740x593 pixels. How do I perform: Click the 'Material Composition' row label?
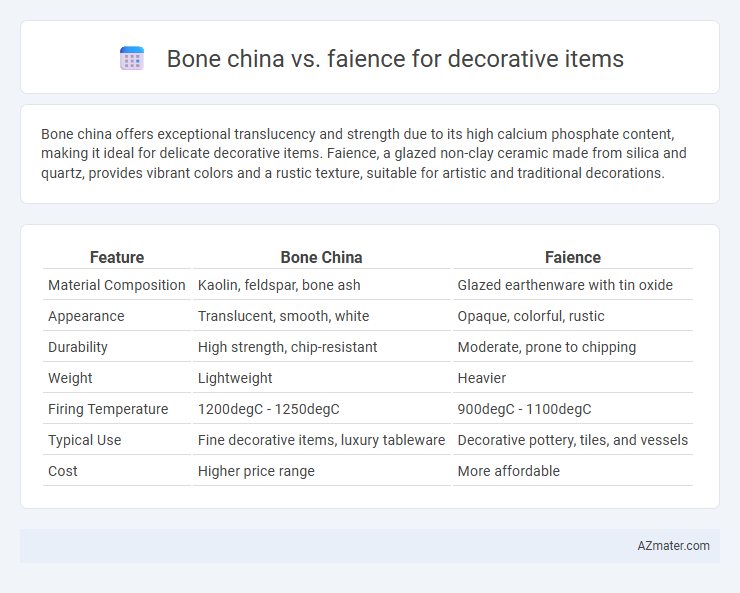click(117, 285)
